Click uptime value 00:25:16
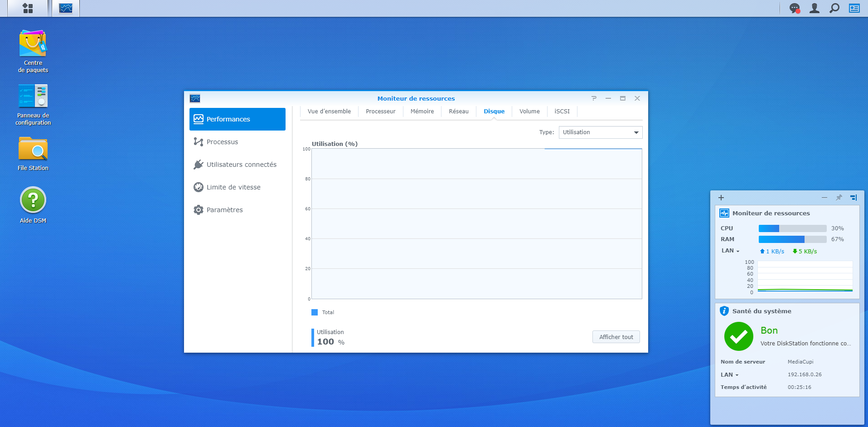Viewport: 868px width, 427px height. [x=800, y=387]
